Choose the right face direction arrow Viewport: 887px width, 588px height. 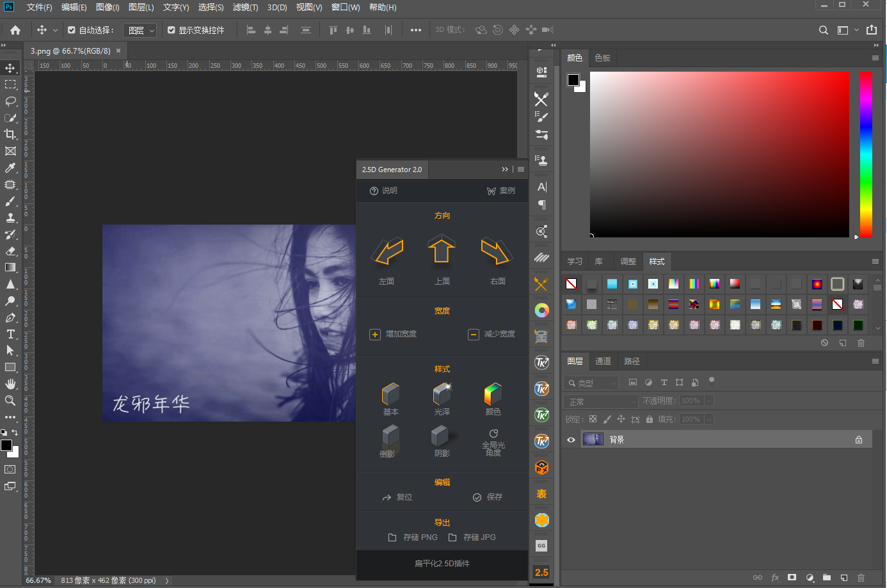pyautogui.click(x=496, y=251)
